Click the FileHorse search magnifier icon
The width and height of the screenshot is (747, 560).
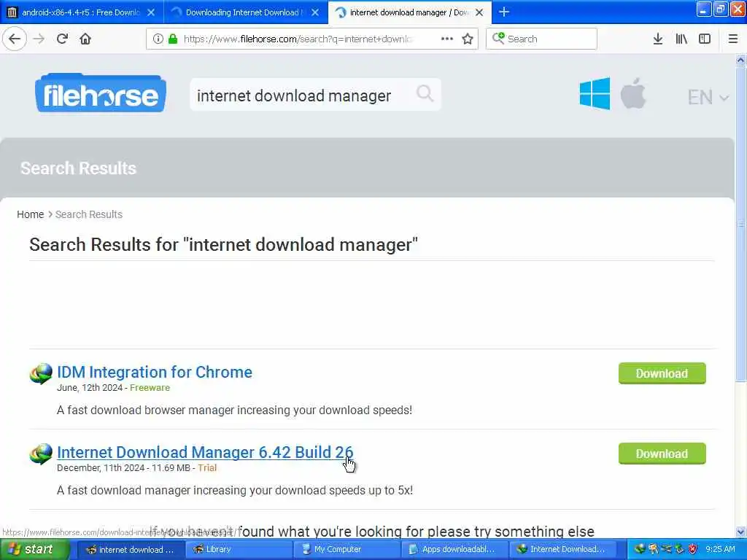[425, 94]
